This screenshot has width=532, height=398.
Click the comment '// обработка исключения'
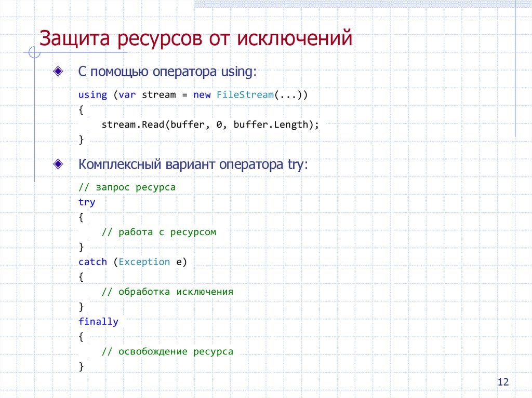coord(167,291)
